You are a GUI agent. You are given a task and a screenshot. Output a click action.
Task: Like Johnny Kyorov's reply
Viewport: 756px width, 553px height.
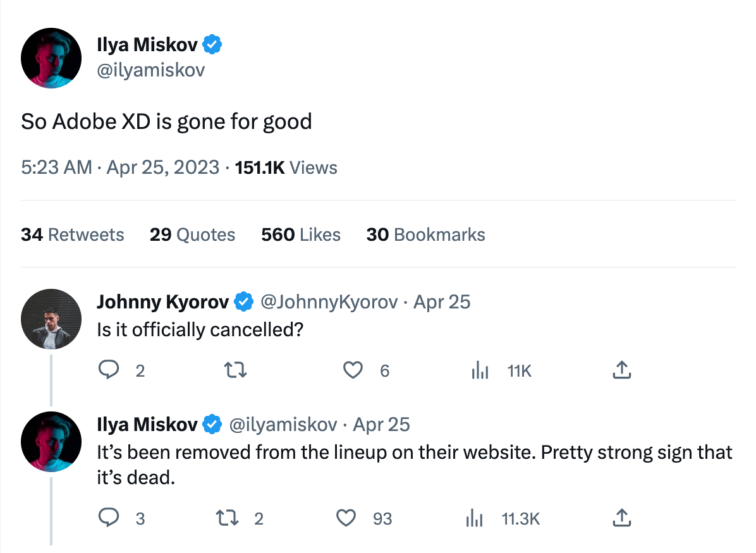pyautogui.click(x=352, y=370)
